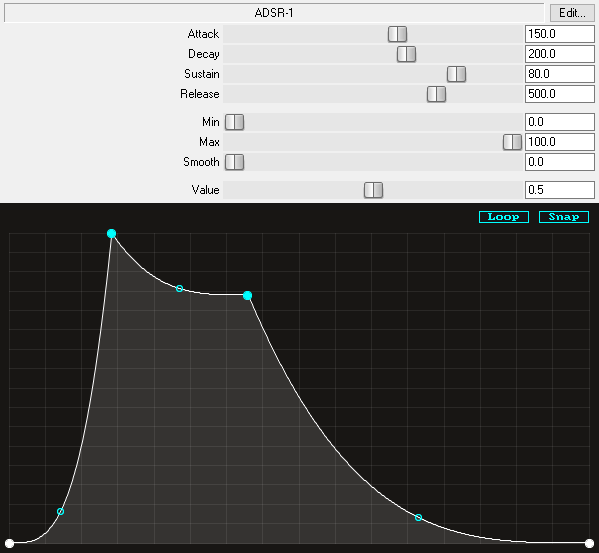Click the Release value field showing 500.0
The height and width of the screenshot is (553, 599).
point(560,94)
